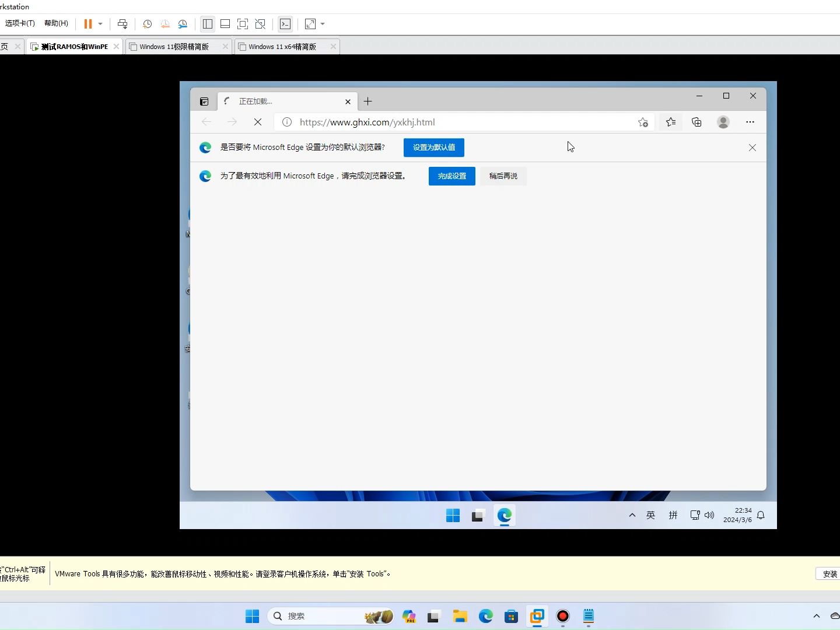Viewport: 840px width, 630px height.
Task: Open host Task View icon
Action: (434, 616)
